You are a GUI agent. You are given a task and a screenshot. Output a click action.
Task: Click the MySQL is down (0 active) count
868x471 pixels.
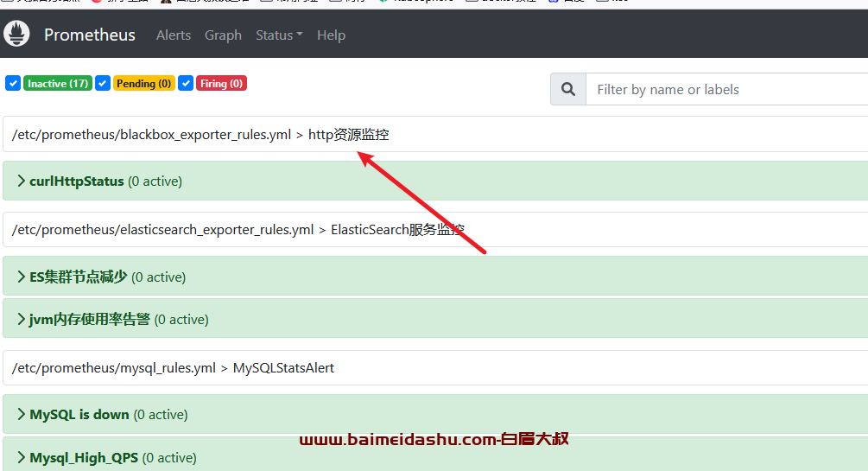[x=161, y=415]
